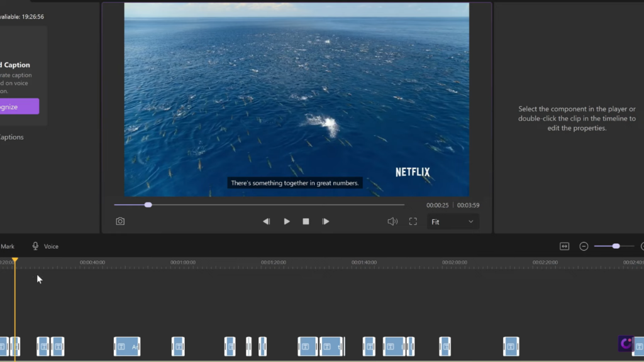Zoom out the timeline with minus icon
Image resolution: width=644 pixels, height=362 pixels.
pyautogui.click(x=584, y=246)
